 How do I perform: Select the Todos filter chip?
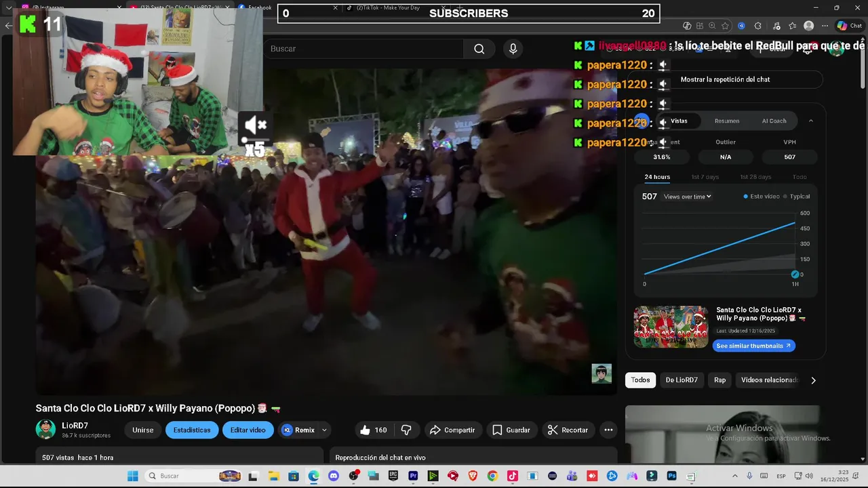click(640, 380)
